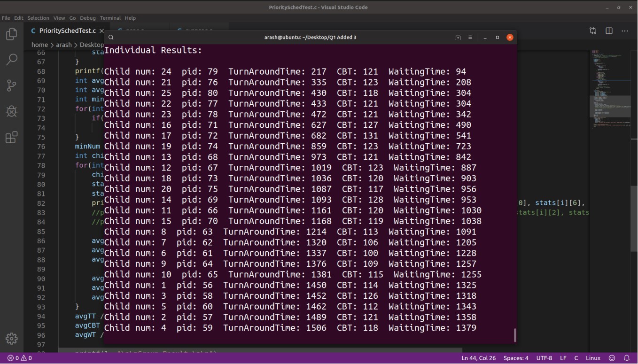
Task: Open the terminal hamburger menu
Action: 470,38
